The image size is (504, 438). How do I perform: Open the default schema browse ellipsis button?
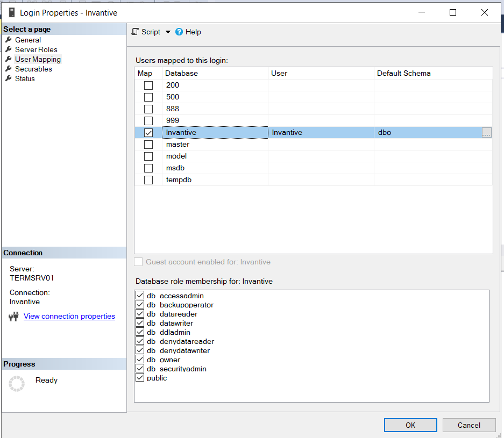point(487,132)
